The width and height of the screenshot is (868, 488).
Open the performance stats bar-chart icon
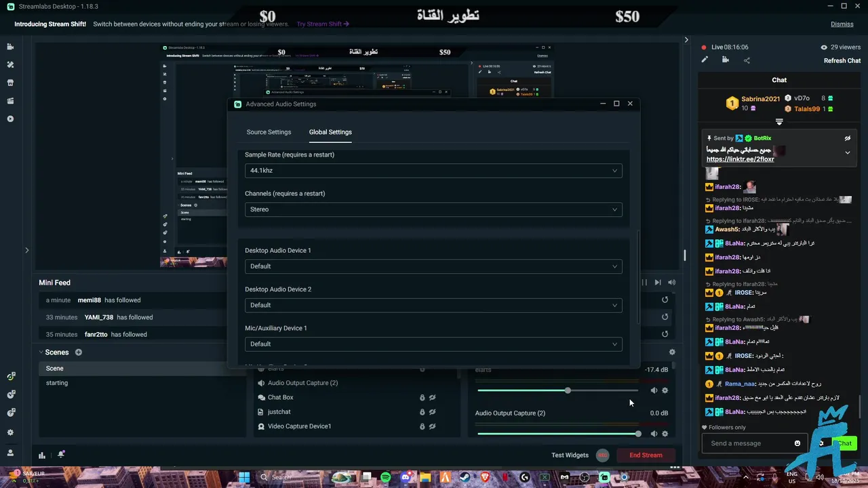pos(42,455)
